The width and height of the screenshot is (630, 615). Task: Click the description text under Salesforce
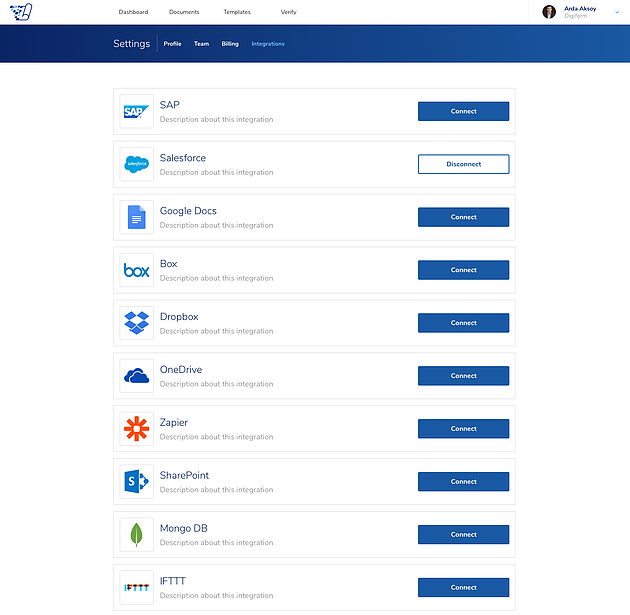[217, 172]
